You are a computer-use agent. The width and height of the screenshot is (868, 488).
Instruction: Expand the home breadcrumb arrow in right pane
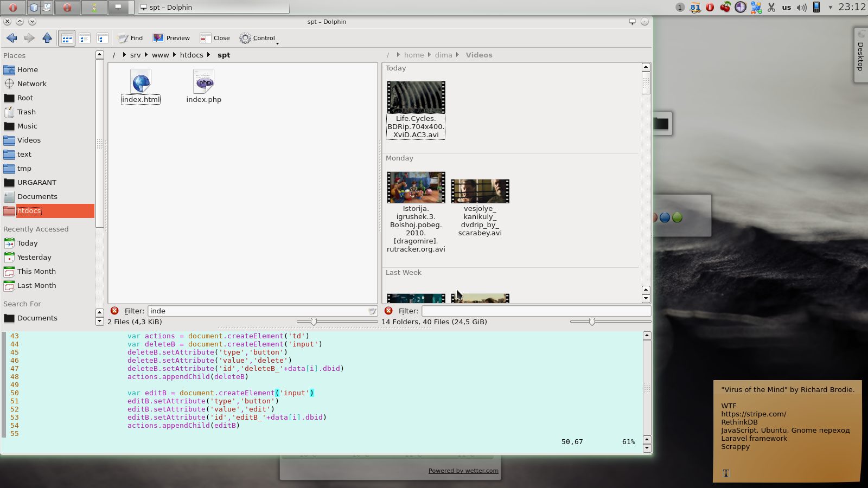429,55
